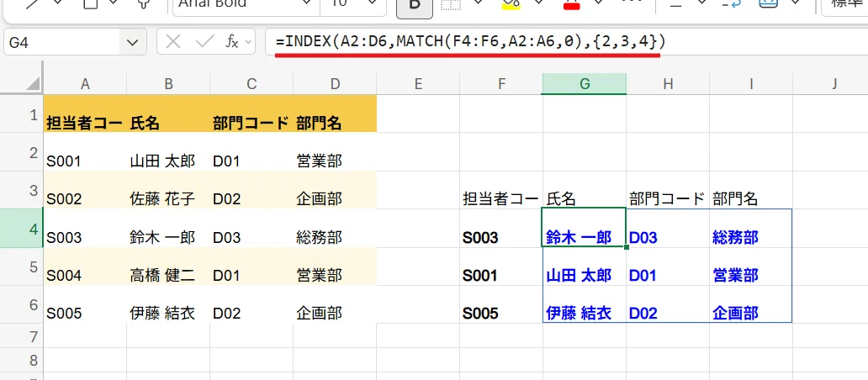
Task: Select cell S004 in column A
Action: (x=85, y=267)
